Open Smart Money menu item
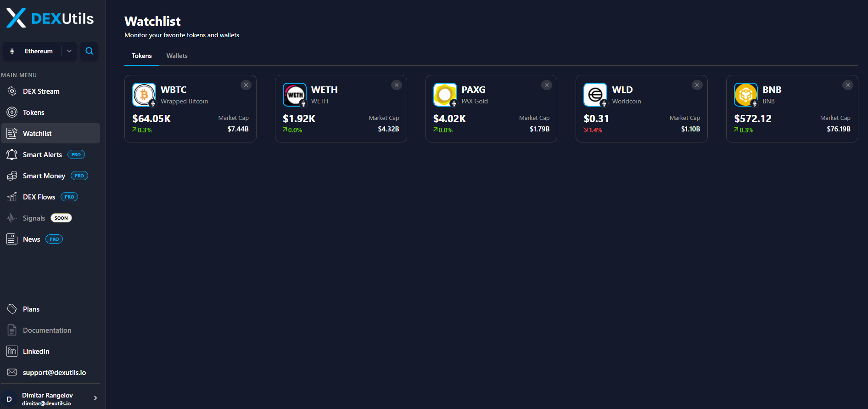 [50, 176]
